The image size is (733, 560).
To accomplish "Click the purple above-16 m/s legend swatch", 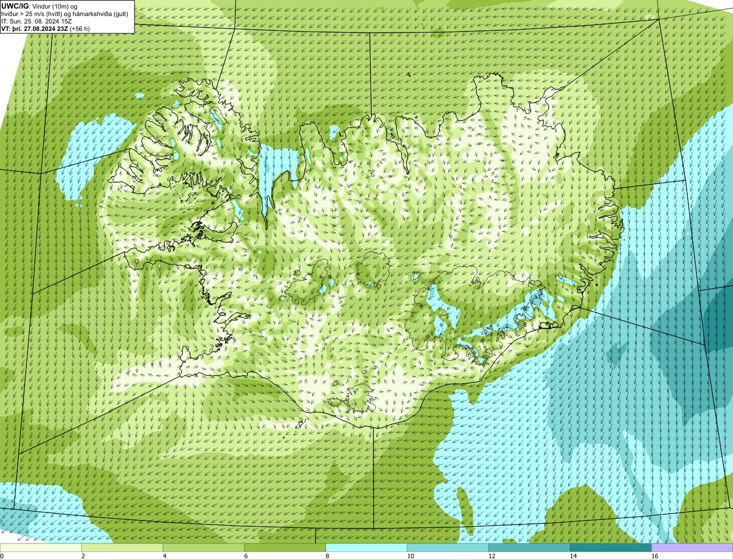I will pyautogui.click(x=692, y=547).
